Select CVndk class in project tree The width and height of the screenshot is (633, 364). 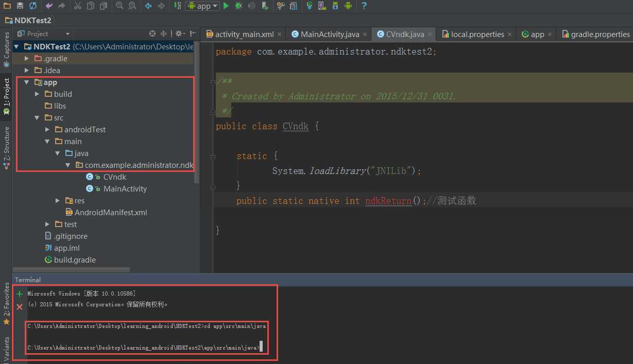[x=107, y=177]
